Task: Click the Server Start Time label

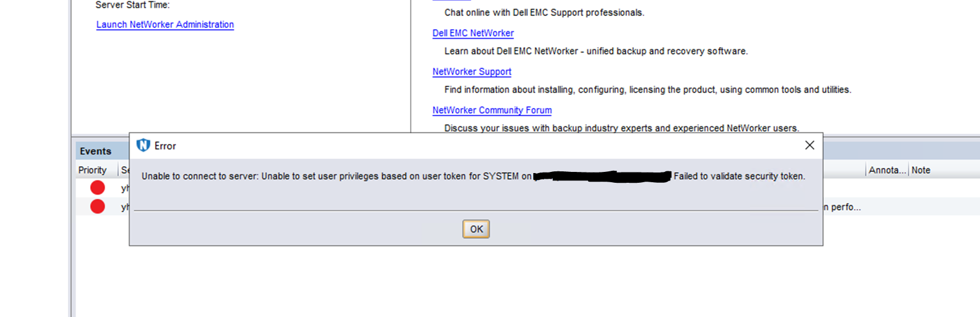Action: click(132, 5)
